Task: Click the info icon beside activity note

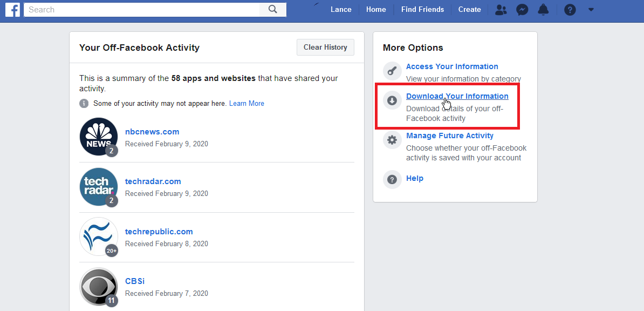Action: click(x=84, y=104)
